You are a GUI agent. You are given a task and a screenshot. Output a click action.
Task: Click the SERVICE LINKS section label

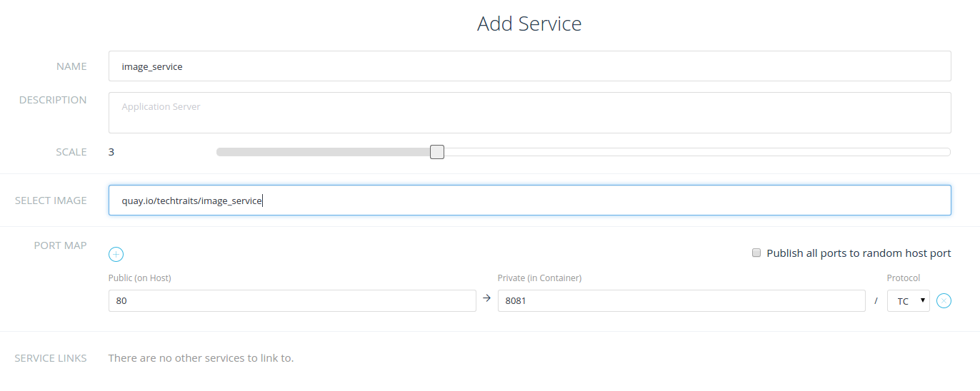click(x=51, y=358)
